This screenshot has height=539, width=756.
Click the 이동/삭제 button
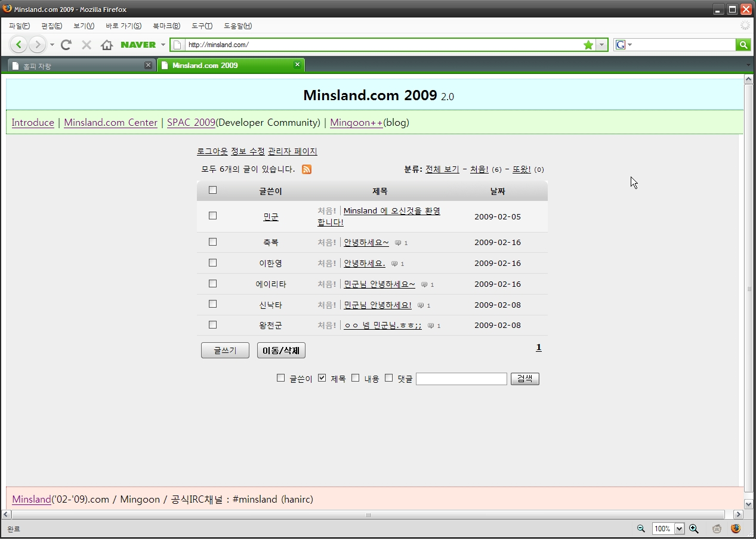(x=281, y=351)
